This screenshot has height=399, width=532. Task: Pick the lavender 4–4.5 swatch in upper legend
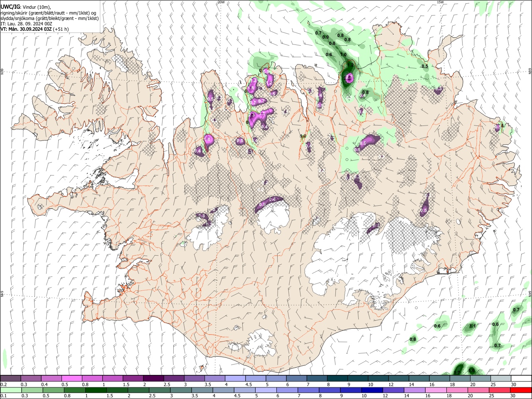tap(235, 378)
